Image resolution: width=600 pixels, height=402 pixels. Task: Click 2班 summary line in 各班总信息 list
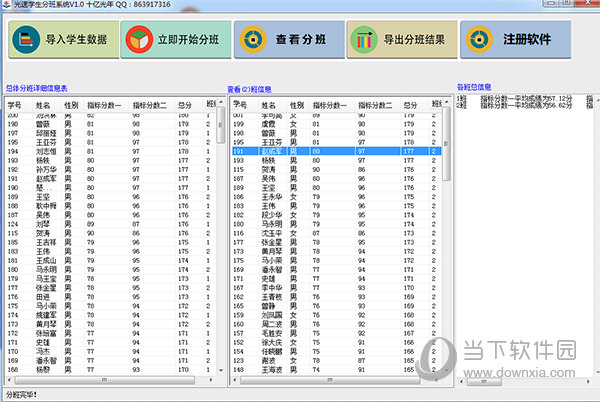coord(520,105)
